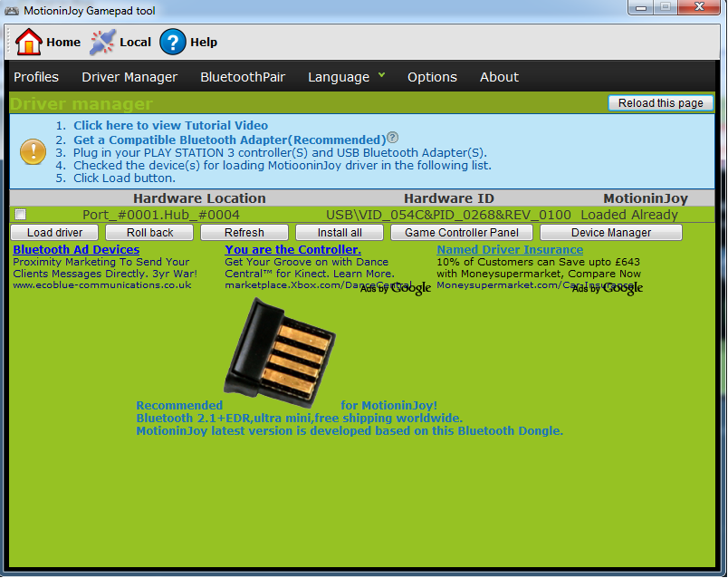
Task: Click the Ads by Google label under Xbox ad
Action: click(396, 288)
